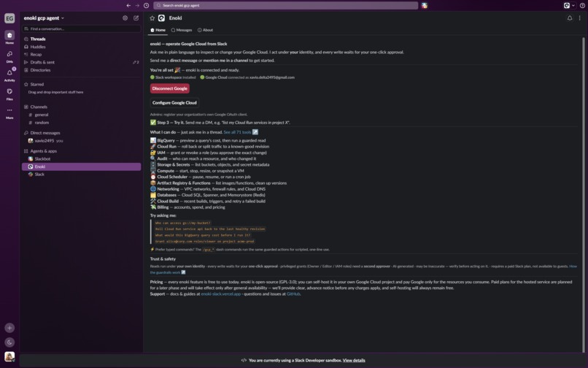Open the random channel
This screenshot has width=588, height=368.
pos(82,123)
